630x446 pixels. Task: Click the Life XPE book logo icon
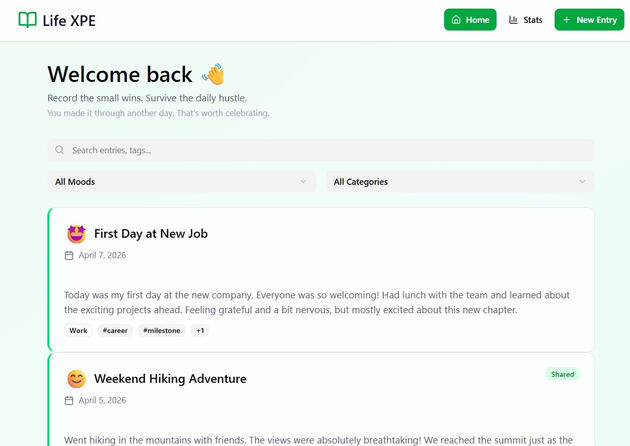pos(27,20)
